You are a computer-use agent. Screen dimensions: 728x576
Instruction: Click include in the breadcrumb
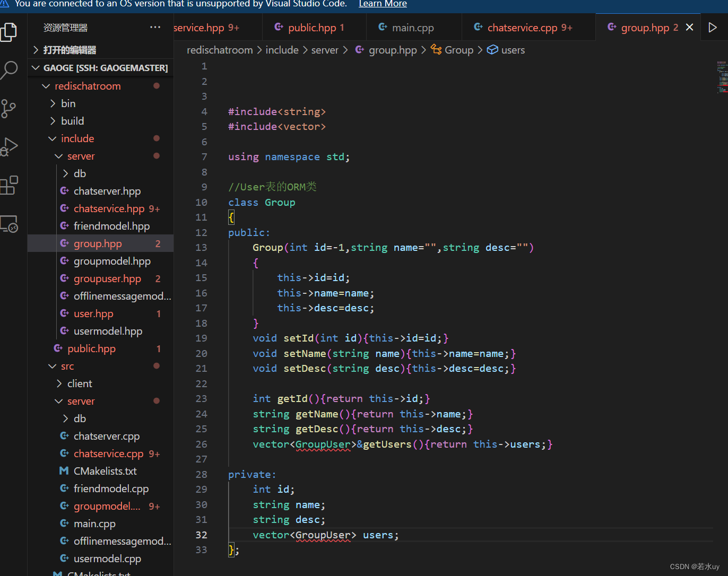pos(282,50)
